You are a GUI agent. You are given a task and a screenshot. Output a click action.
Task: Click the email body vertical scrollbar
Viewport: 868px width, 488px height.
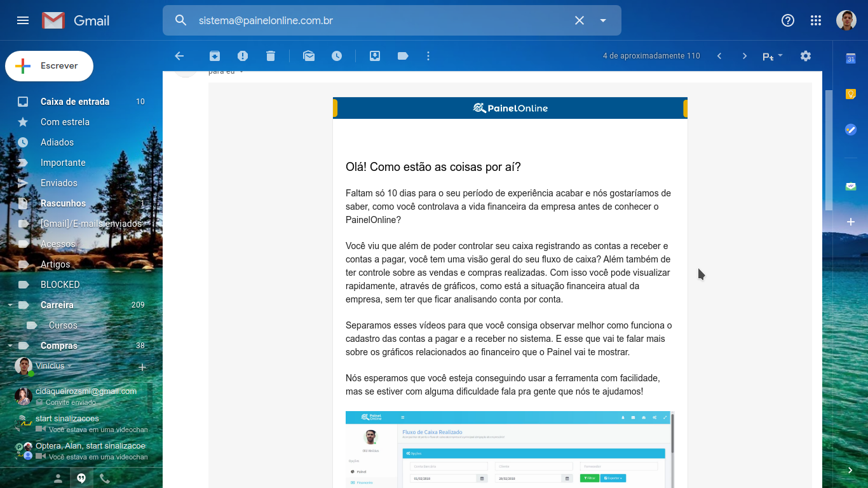point(828,151)
